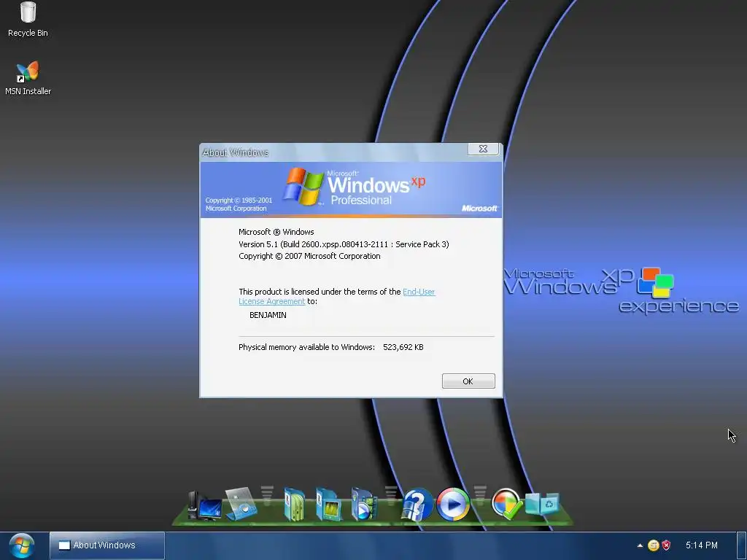The height and width of the screenshot is (560, 747).
Task: Click the 'Physical memory available to Windows' label
Action: pyautogui.click(x=307, y=347)
